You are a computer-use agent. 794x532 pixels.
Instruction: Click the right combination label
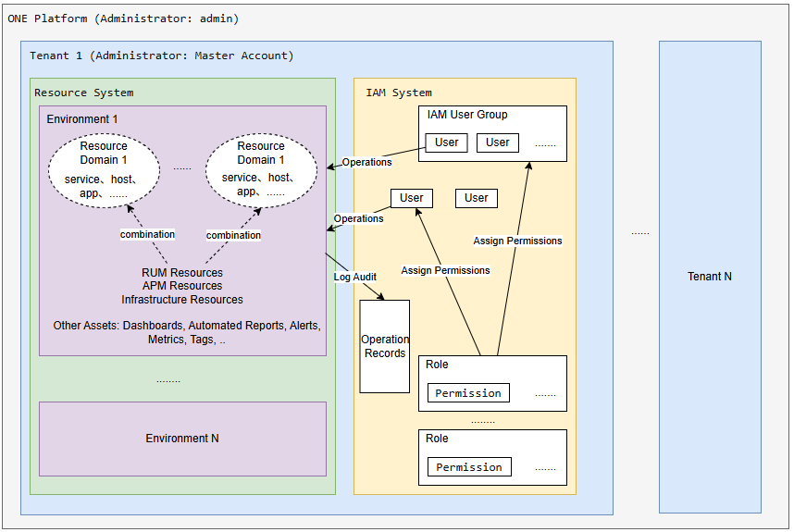pos(233,235)
